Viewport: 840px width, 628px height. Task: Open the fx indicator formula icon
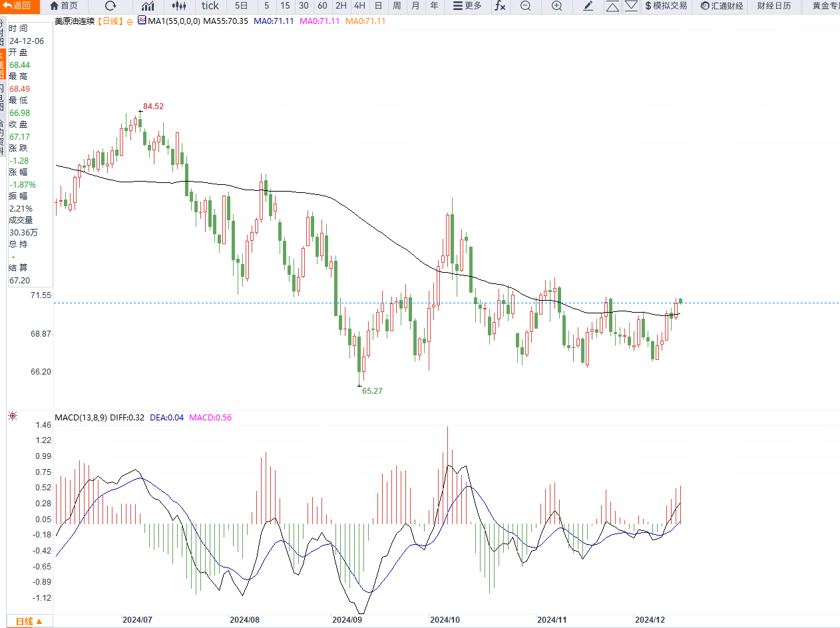click(x=499, y=6)
